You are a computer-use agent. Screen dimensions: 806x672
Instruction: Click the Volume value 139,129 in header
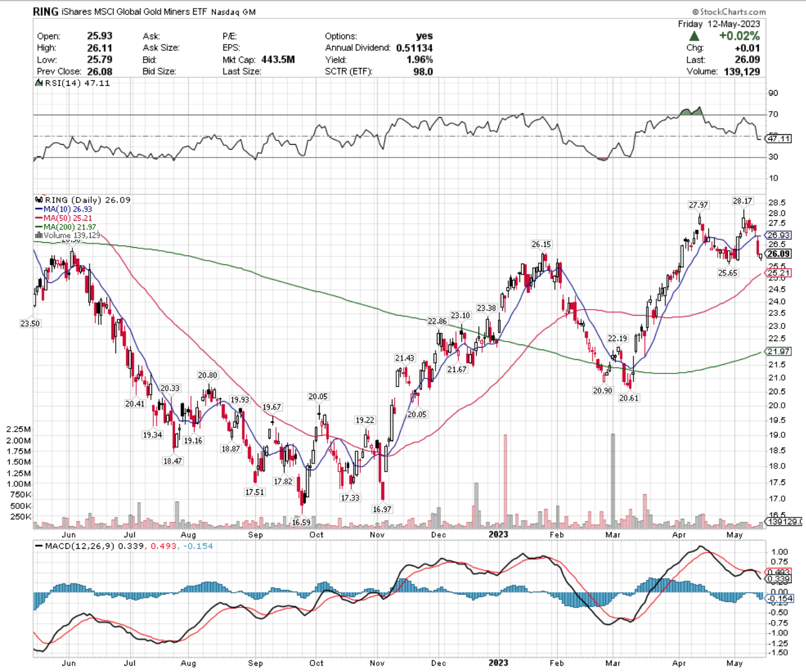(x=741, y=71)
